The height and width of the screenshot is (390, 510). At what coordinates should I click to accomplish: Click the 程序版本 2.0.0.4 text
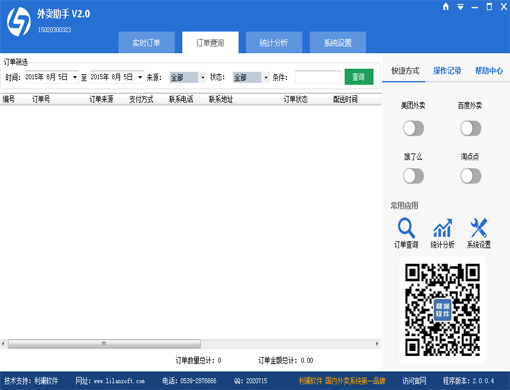tap(468, 381)
